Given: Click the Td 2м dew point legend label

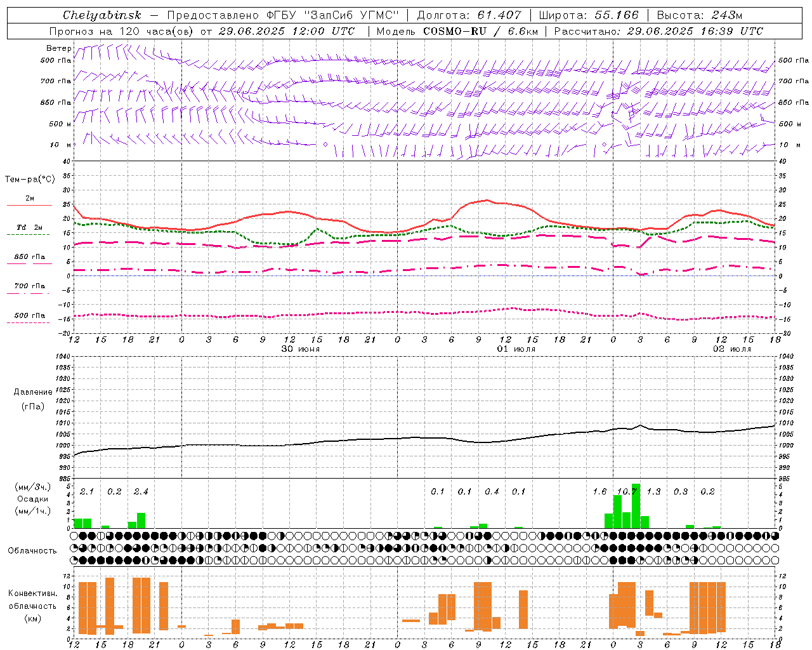Looking at the screenshot, I should click(x=29, y=227).
